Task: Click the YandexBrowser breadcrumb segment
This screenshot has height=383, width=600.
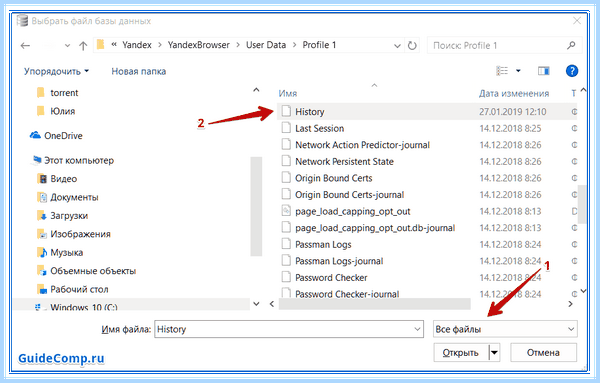Action: 199,45
